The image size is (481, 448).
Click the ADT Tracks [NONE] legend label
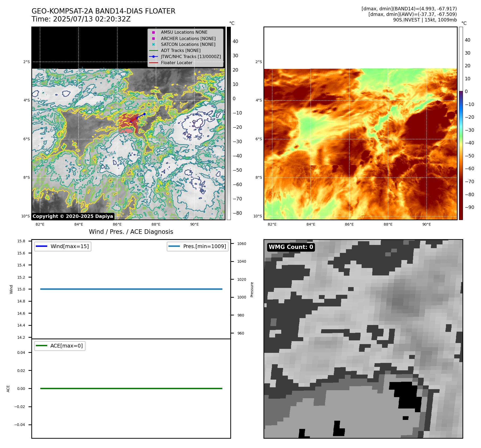tap(181, 51)
